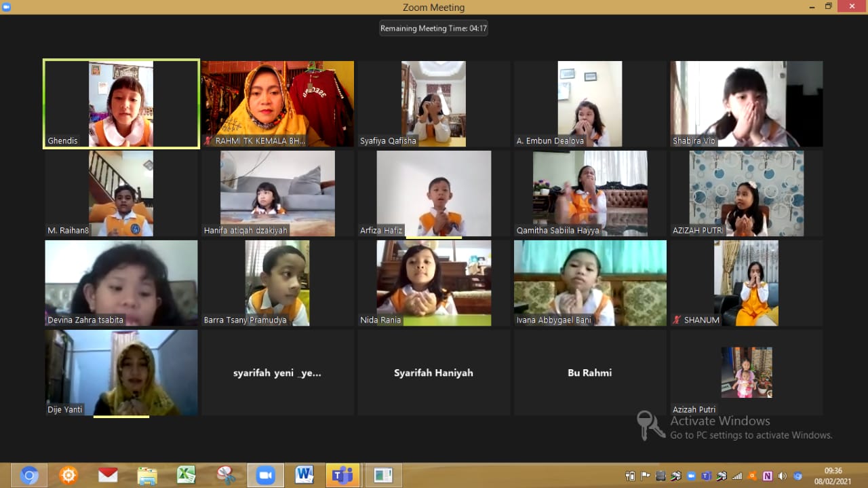Open Chromium browser in the taskbar
The height and width of the screenshot is (488, 868).
pyautogui.click(x=29, y=475)
